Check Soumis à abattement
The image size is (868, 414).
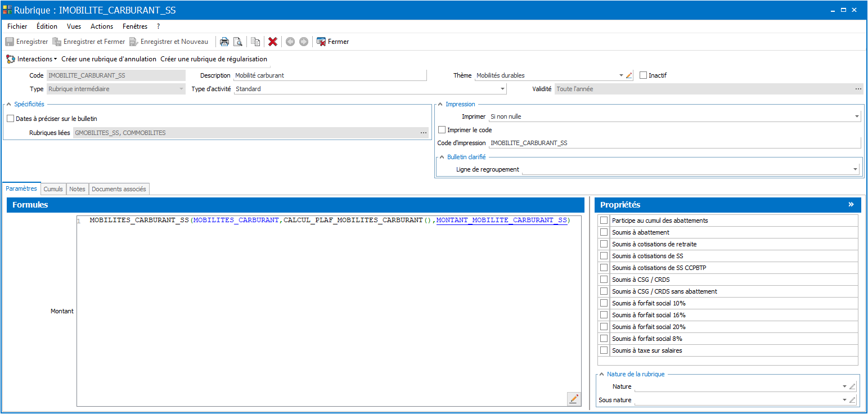pyautogui.click(x=604, y=232)
